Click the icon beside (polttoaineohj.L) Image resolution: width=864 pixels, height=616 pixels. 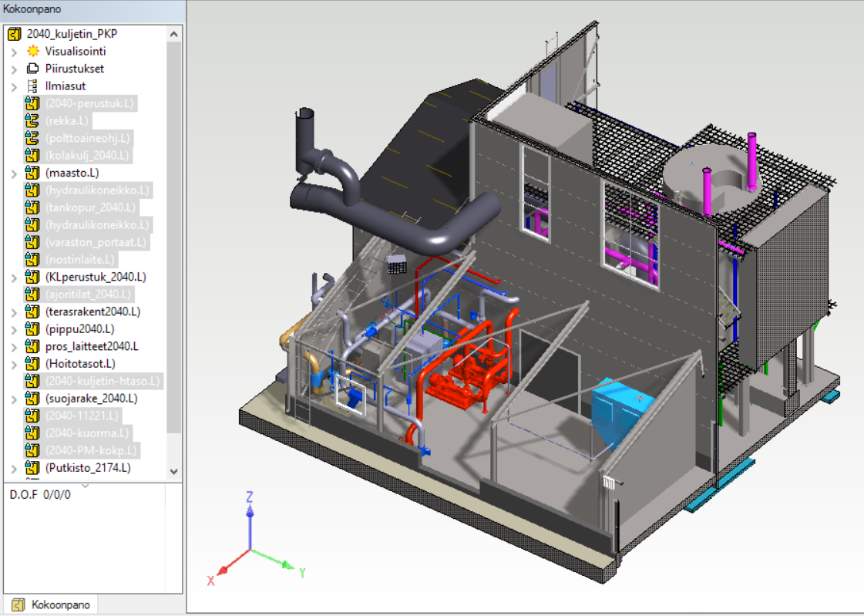(x=32, y=138)
